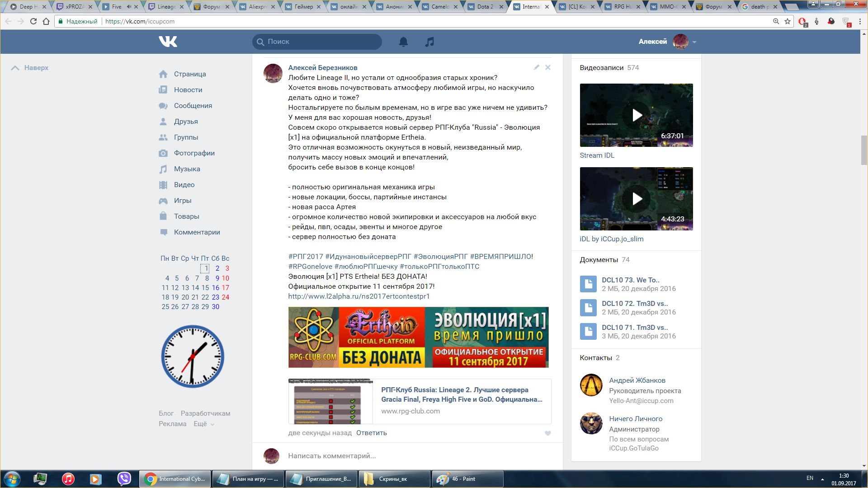Open Фотографии in left sidebar
Image resolution: width=868 pixels, height=488 pixels.
tap(194, 153)
